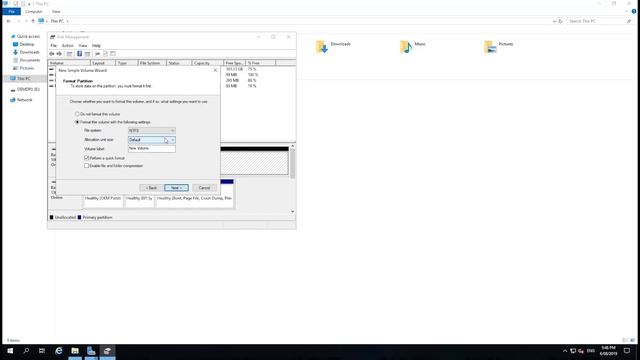Select Network in navigation pane
The width and height of the screenshot is (640, 360).
pos(24,100)
